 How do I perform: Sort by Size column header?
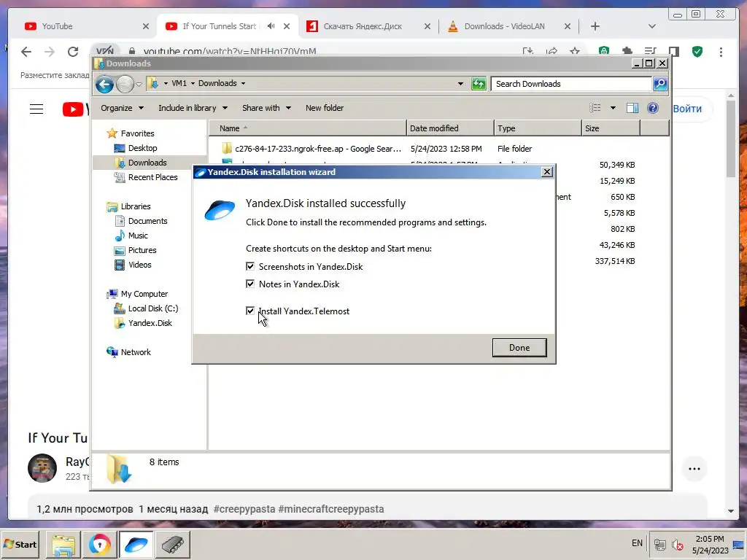[x=611, y=128]
